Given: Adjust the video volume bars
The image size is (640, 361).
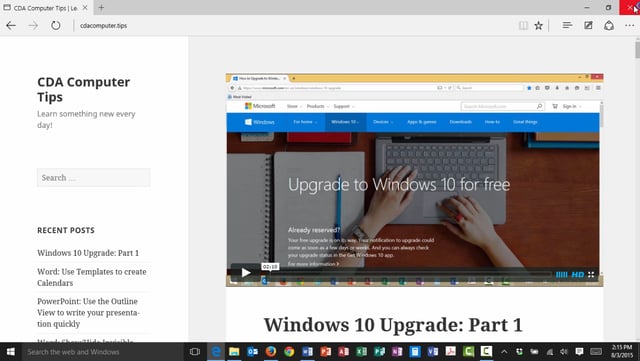Looking at the screenshot, I should pos(561,274).
